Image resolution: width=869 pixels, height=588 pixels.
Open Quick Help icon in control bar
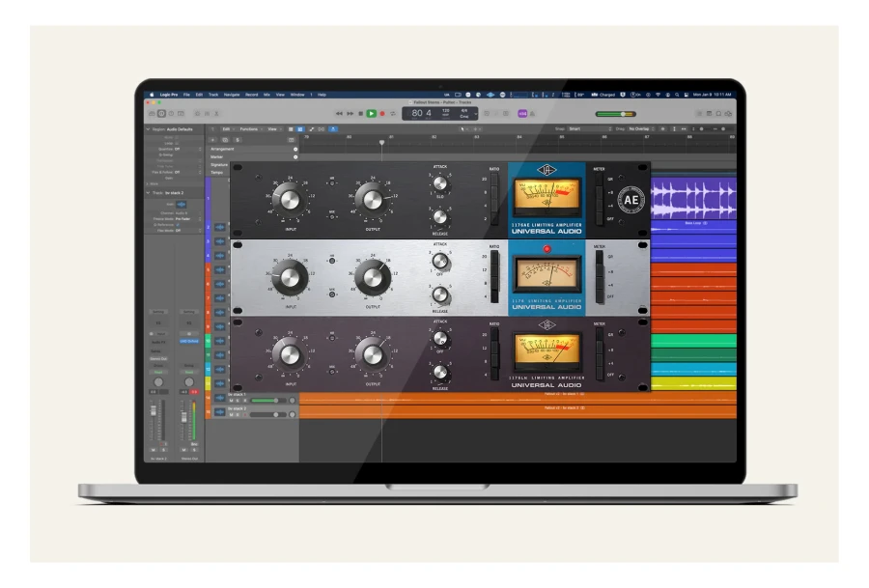tap(171, 114)
